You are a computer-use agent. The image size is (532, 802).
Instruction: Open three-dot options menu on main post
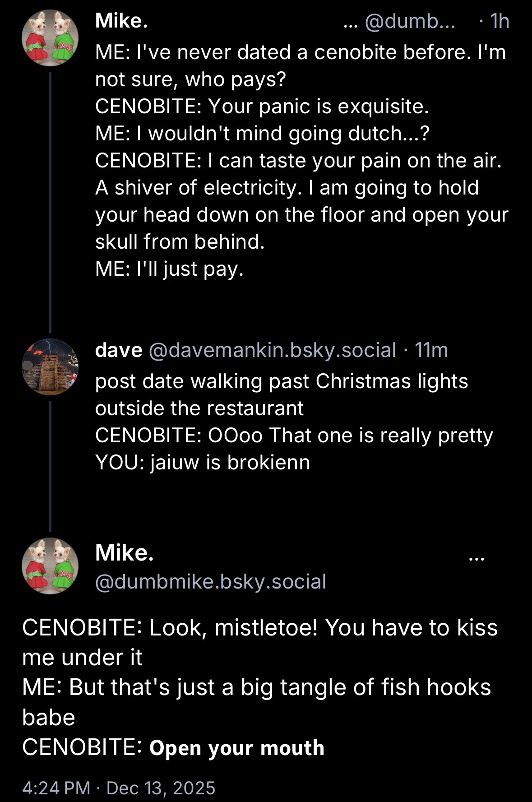(476, 559)
